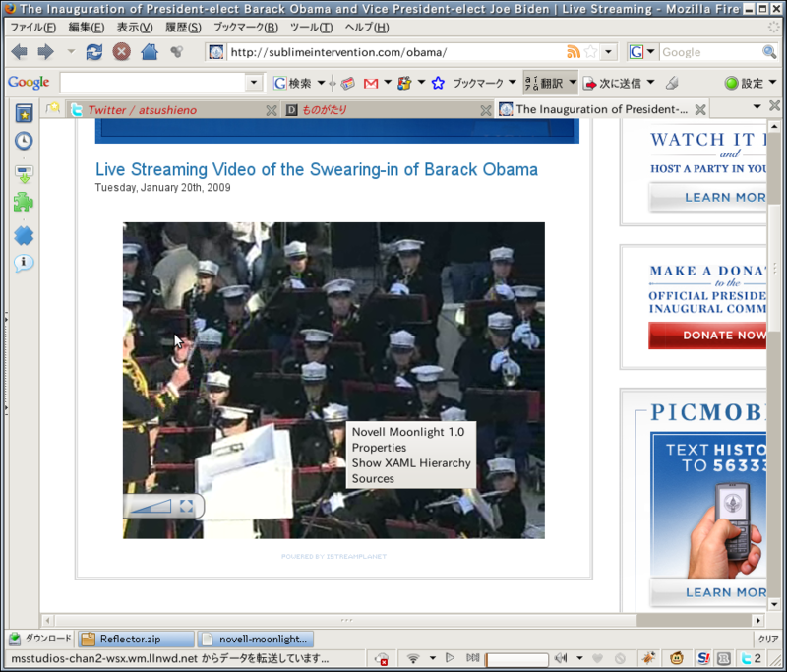This screenshot has height=672, width=787.
Task: Click the info speech bubble in sidebar
Action: click(24, 263)
